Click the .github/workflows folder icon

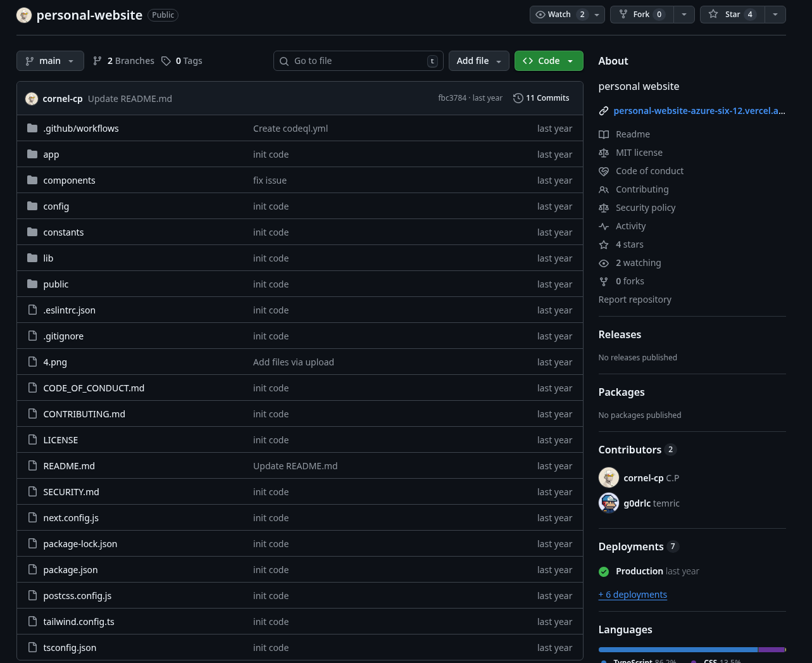click(32, 129)
